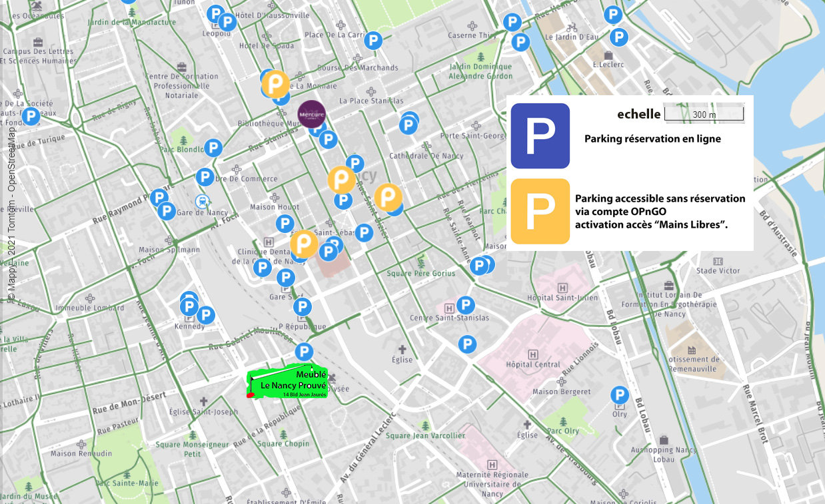Click the "Bourse Des Marchands" label
This screenshot has width=825, height=504.
tap(357, 68)
